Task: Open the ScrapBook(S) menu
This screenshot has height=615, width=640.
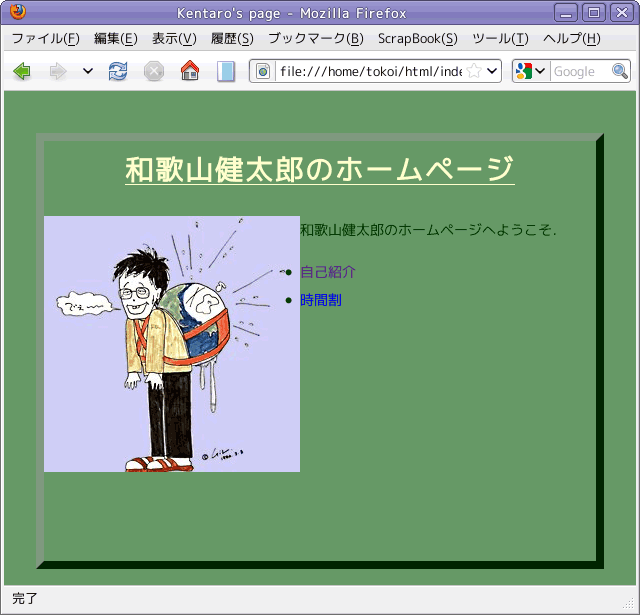Action: [x=417, y=38]
